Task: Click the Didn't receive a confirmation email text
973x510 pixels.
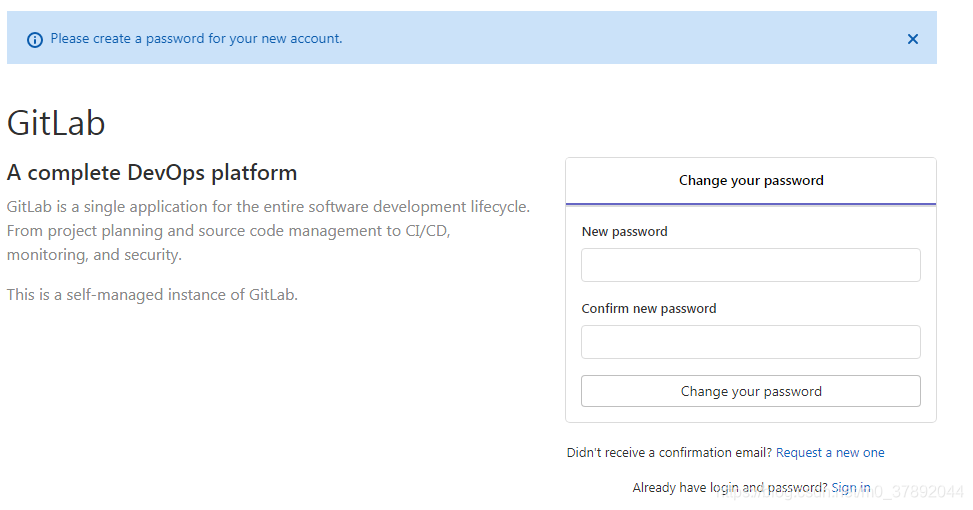Action: pyautogui.click(x=669, y=453)
